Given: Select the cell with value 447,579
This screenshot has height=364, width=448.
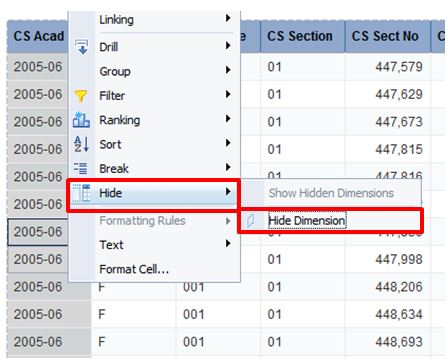Looking at the screenshot, I should [x=387, y=67].
